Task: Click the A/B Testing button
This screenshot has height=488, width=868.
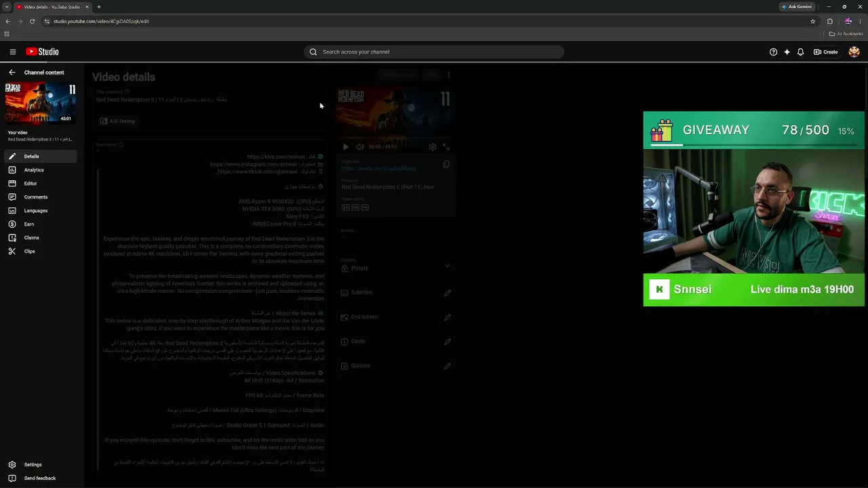Action: [x=117, y=121]
